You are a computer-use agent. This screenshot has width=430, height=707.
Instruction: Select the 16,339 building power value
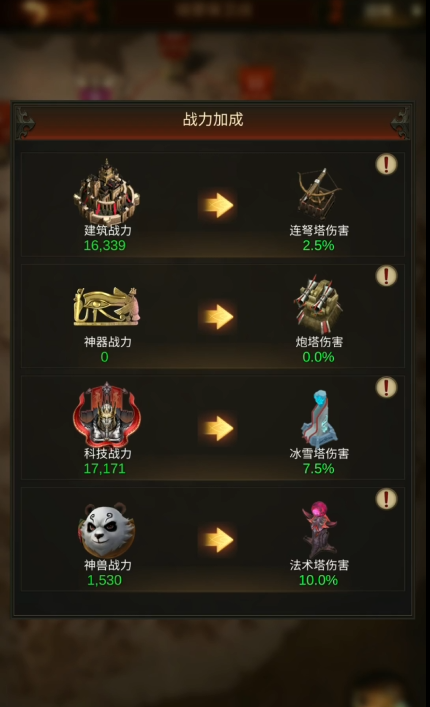pos(105,245)
